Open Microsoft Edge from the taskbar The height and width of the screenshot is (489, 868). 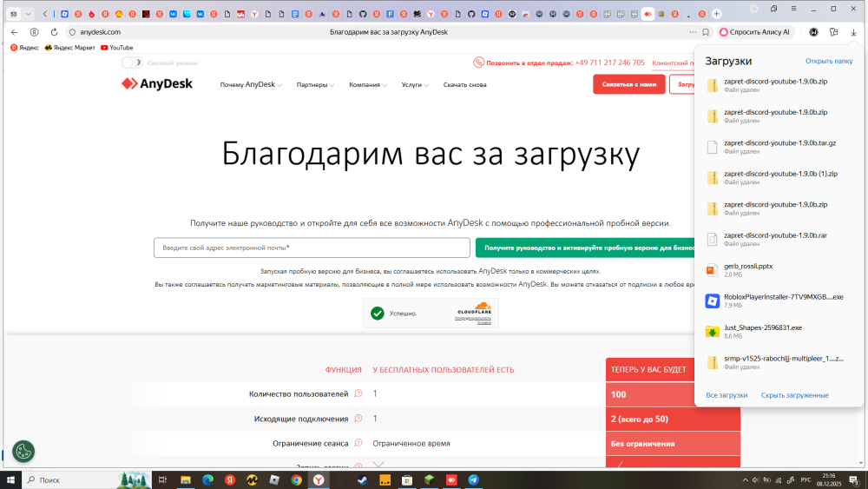click(x=207, y=480)
